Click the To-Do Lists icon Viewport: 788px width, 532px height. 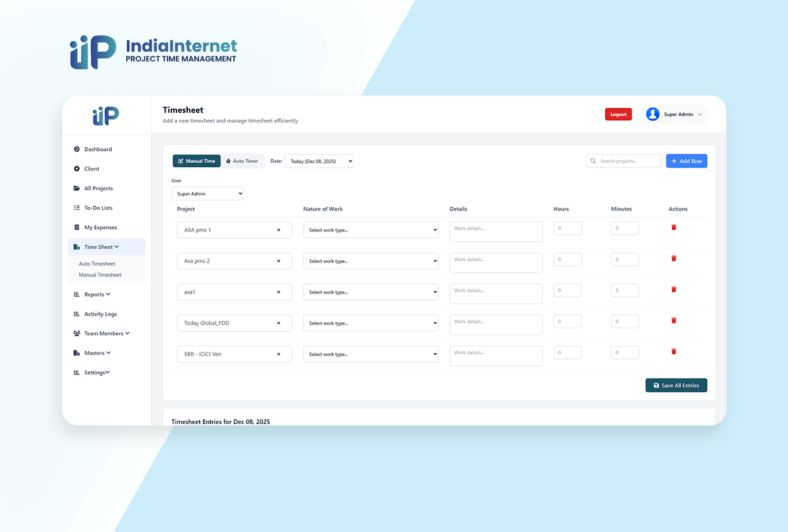(x=77, y=208)
